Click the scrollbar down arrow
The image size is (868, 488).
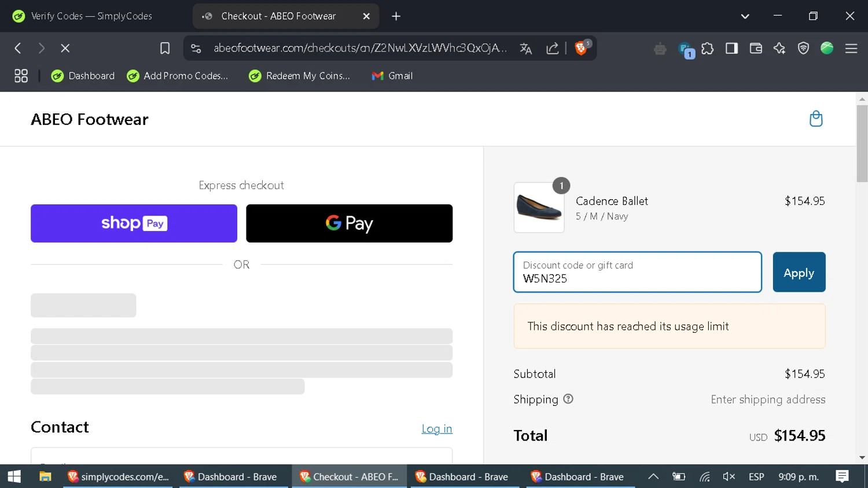862,457
